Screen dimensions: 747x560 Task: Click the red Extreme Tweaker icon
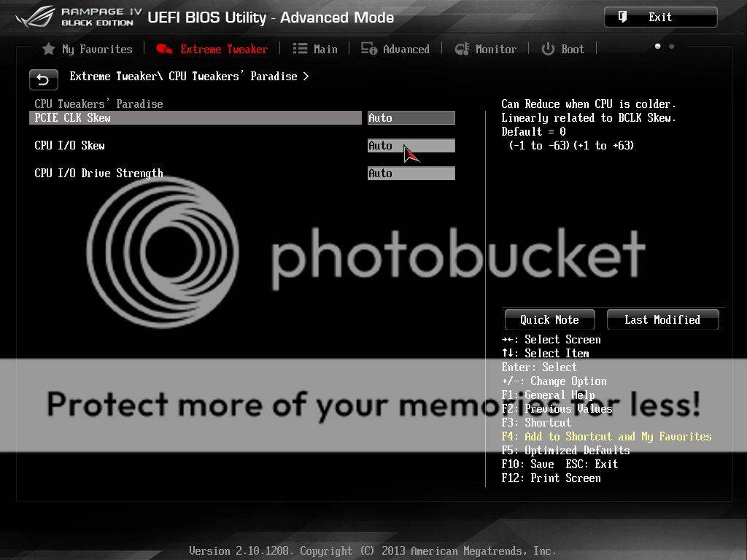click(165, 49)
